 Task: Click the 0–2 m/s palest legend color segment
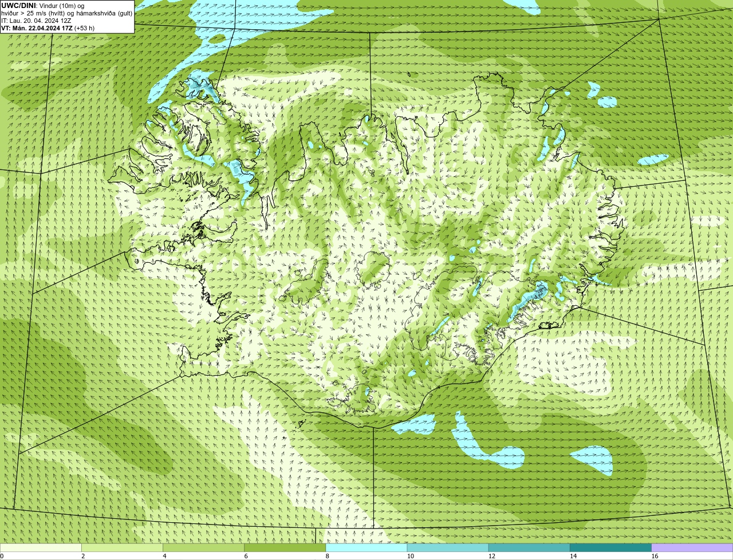tap(41, 547)
